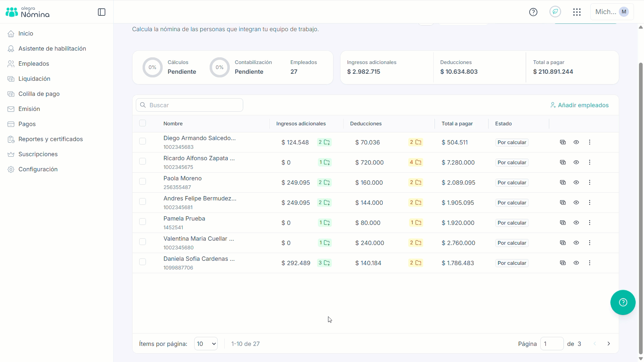Open the help center question mark icon
This screenshot has height=362, width=644.
coord(533,12)
